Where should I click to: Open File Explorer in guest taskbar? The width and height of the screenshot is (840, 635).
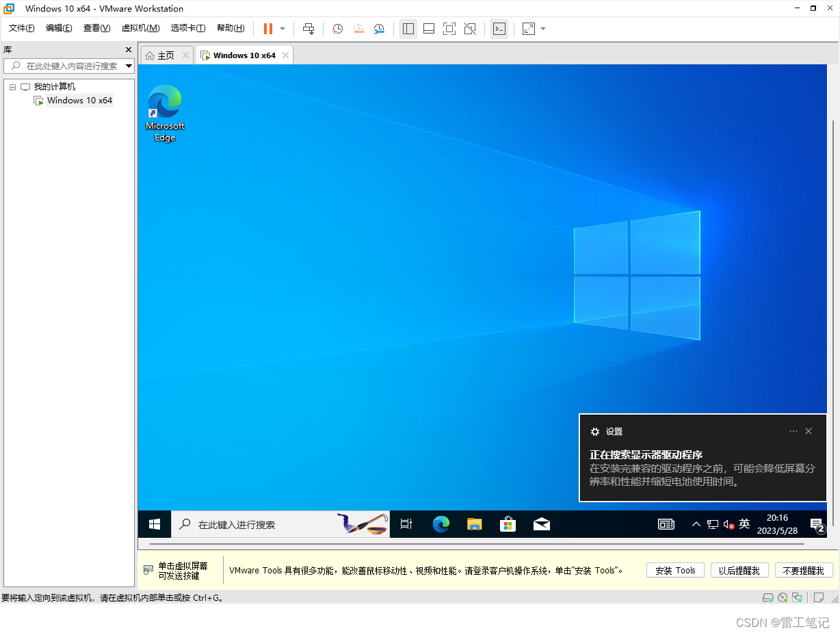click(x=474, y=524)
